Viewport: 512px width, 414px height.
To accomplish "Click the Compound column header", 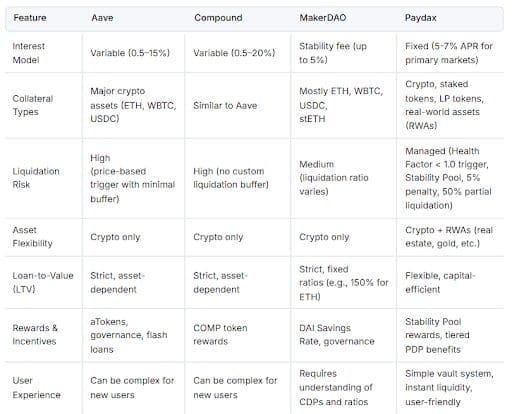I will tap(218, 18).
